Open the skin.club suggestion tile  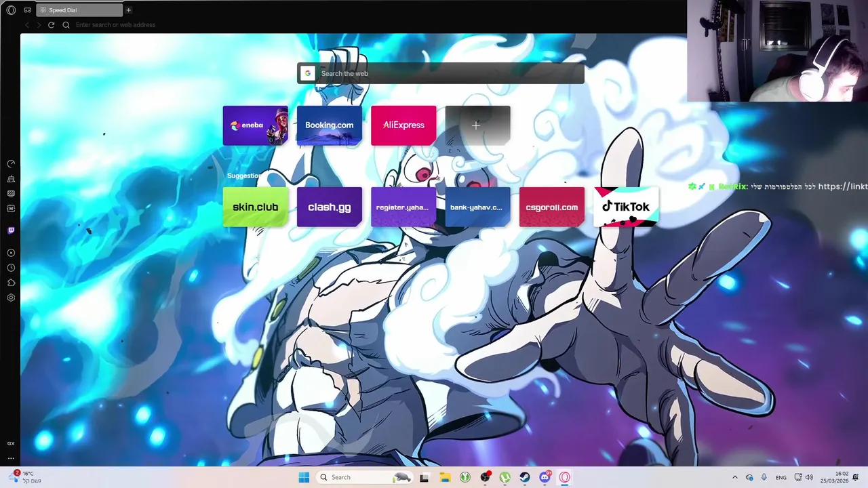[x=256, y=207]
